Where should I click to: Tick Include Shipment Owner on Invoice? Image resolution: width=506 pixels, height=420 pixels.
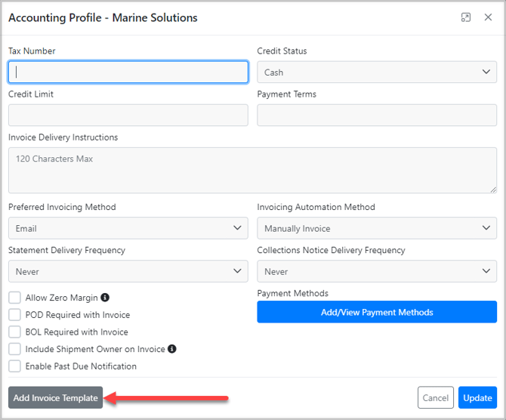(x=14, y=349)
